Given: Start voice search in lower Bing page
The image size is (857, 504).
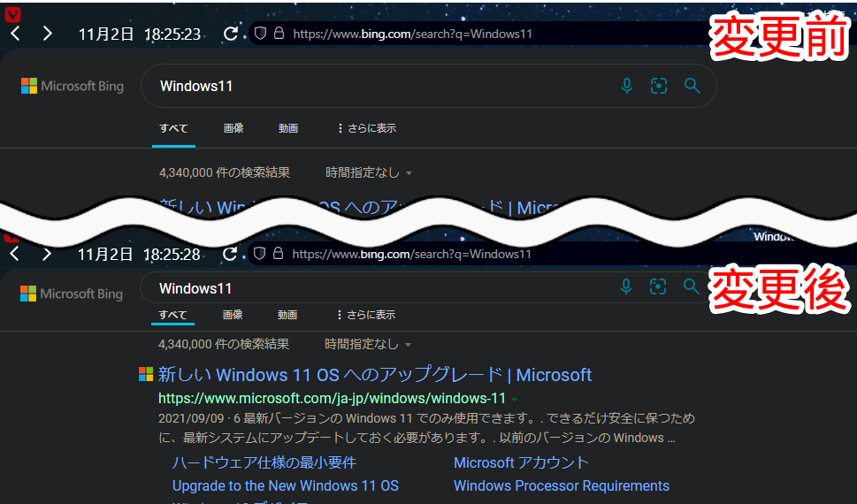Looking at the screenshot, I should click(626, 286).
